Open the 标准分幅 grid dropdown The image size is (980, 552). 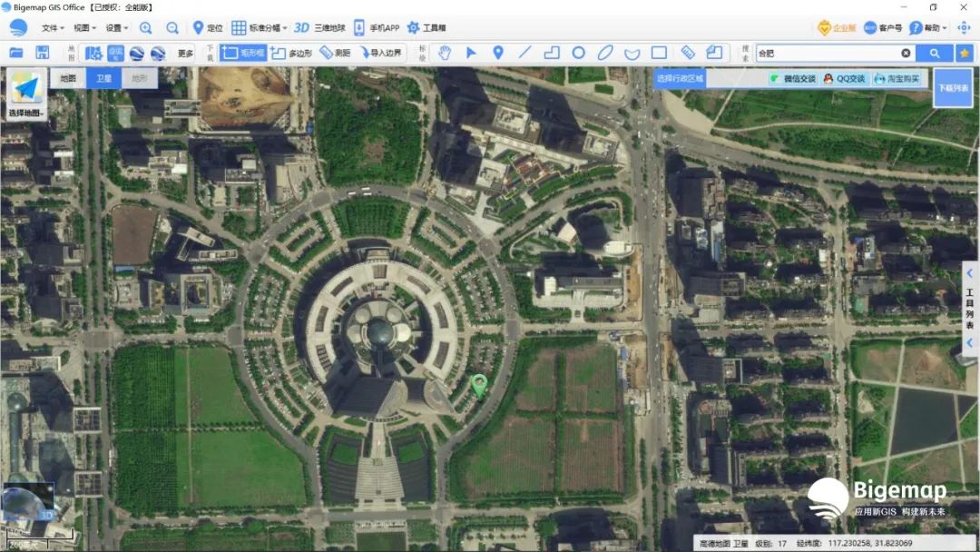pyautogui.click(x=260, y=27)
